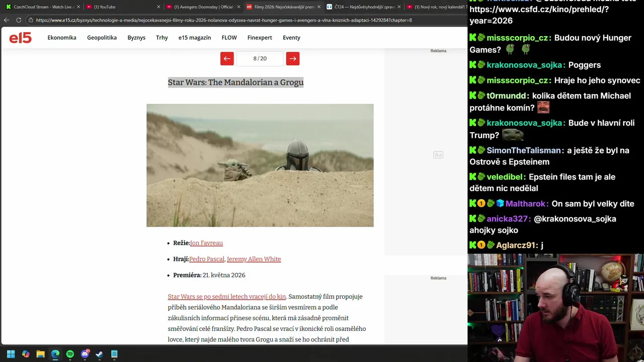Viewport: 644px width, 362px height.
Task: Close the Avengers: Doomsday tab
Action: tap(238, 7)
